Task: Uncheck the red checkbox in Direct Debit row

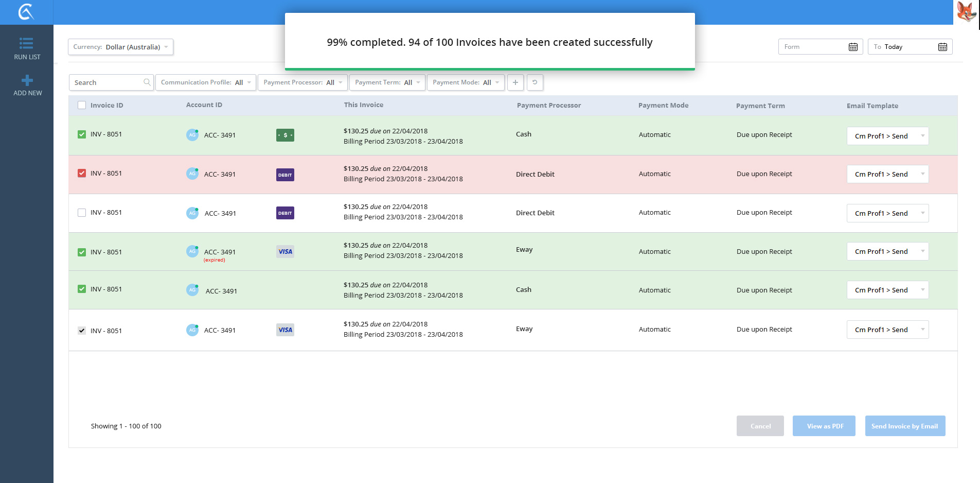Action: tap(82, 174)
